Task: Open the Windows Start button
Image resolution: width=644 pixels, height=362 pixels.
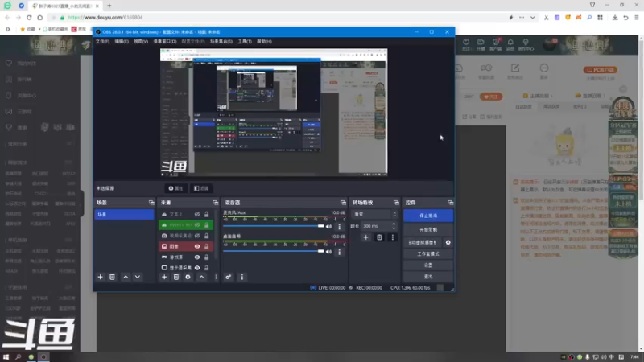Action: point(6,357)
